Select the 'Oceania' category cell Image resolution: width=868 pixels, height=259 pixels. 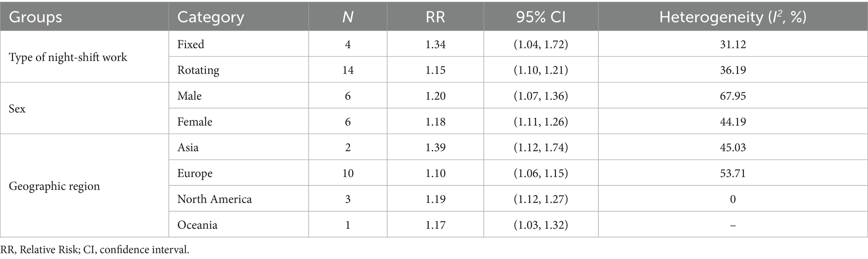pyautogui.click(x=197, y=225)
